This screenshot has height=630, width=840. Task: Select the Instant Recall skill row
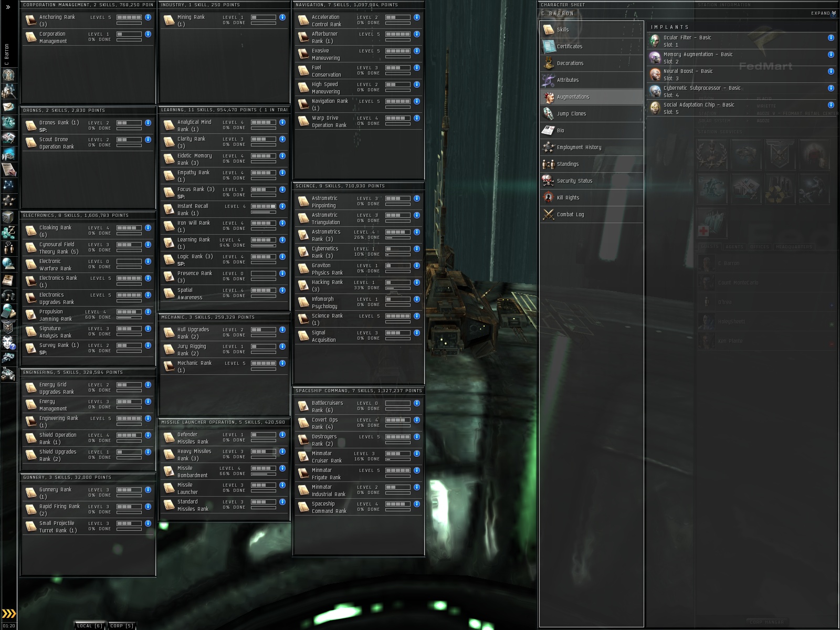click(224, 209)
